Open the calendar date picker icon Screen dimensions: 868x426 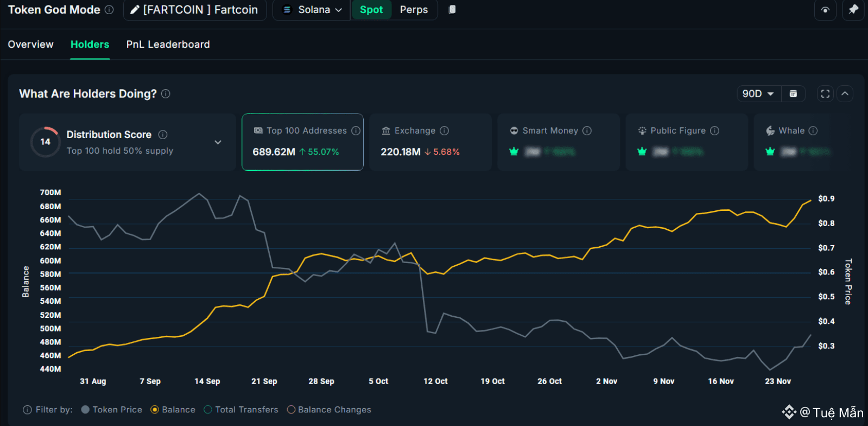coord(793,94)
